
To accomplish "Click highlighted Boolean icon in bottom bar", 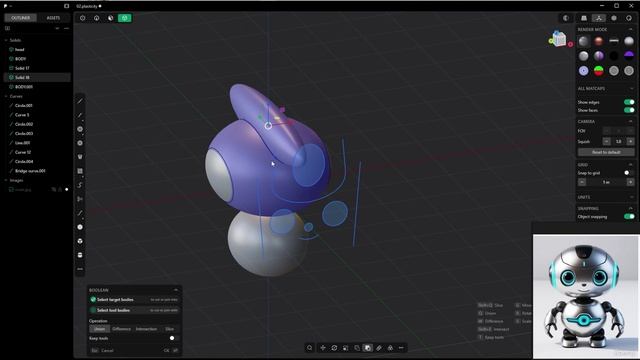I will click(x=368, y=348).
